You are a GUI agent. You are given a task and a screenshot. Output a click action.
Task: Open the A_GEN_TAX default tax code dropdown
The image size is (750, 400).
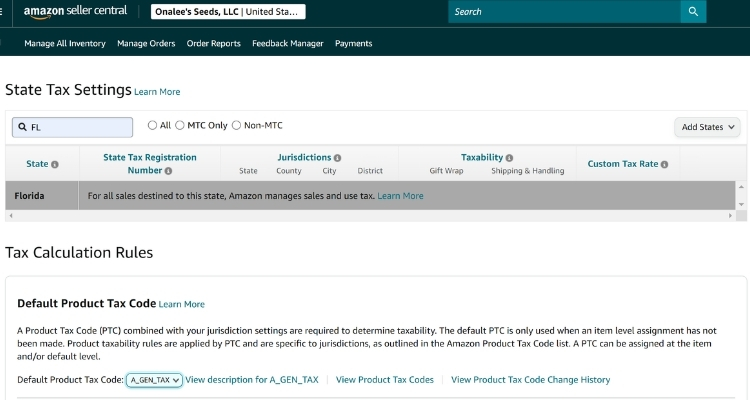[x=154, y=380]
